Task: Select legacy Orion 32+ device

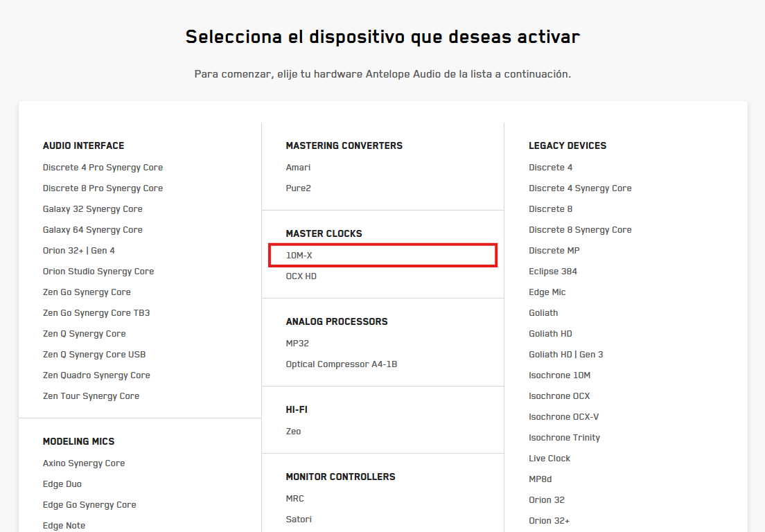Action: (x=549, y=521)
